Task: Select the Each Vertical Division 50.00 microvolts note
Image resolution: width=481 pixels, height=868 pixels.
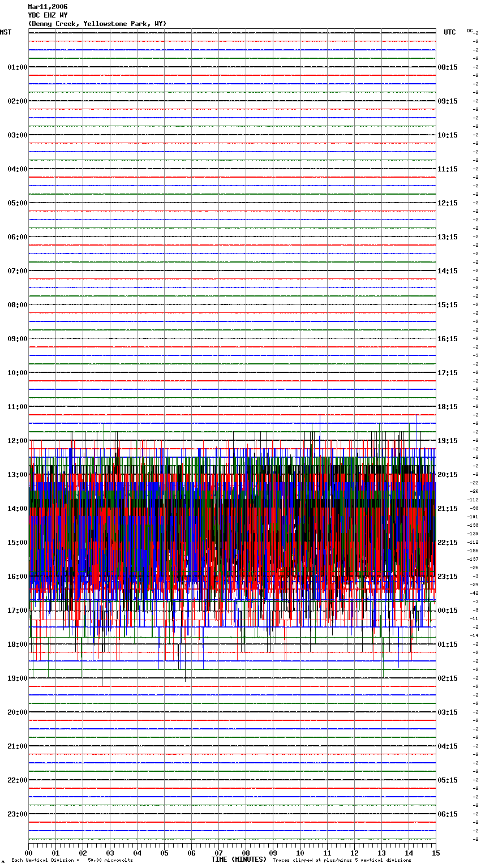Action: pos(72,861)
